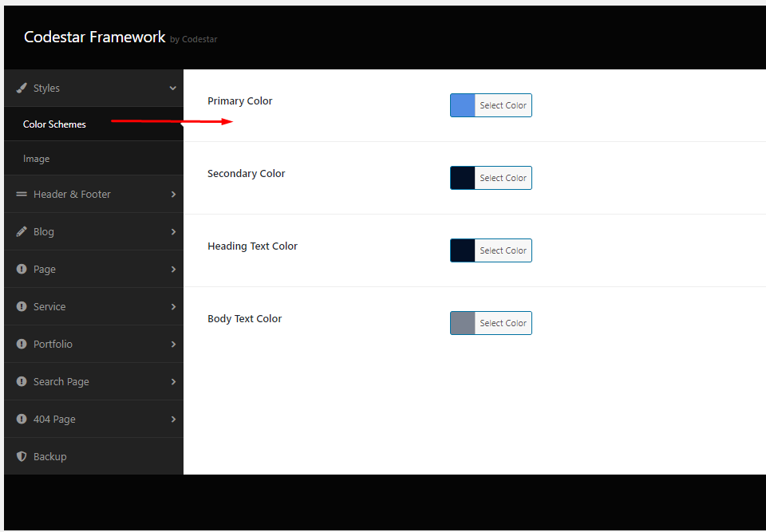
Task: Click the blue Primary Color swatch
Action: click(463, 105)
